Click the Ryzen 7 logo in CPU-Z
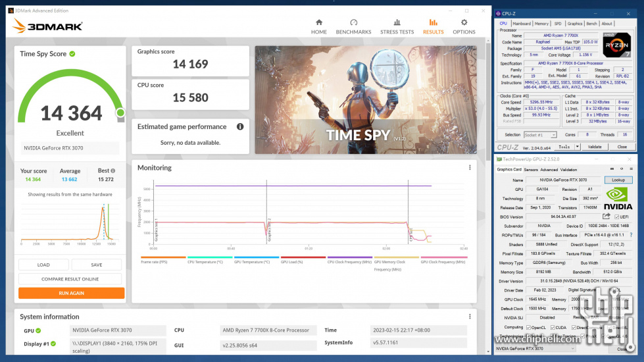Image resolution: width=644 pixels, height=362 pixels. click(x=616, y=45)
